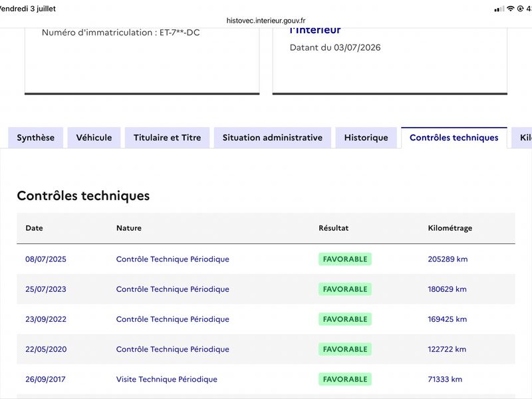Click the Résultat column header
Screen dimensions: 532x399
pyautogui.click(x=334, y=228)
